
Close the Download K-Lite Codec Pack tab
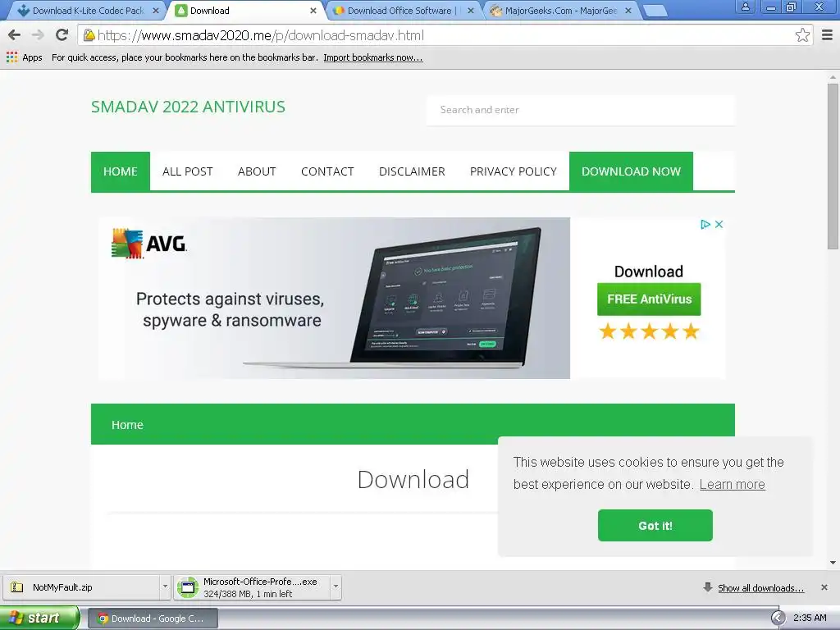[x=156, y=11]
